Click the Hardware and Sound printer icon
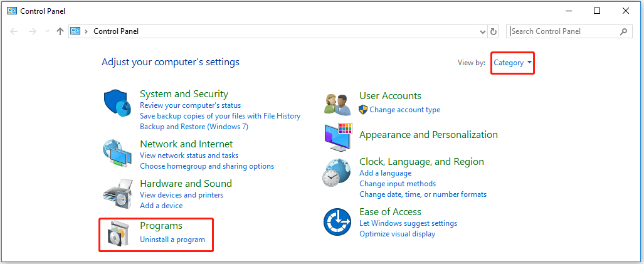This screenshot has width=644, height=264. 117,194
